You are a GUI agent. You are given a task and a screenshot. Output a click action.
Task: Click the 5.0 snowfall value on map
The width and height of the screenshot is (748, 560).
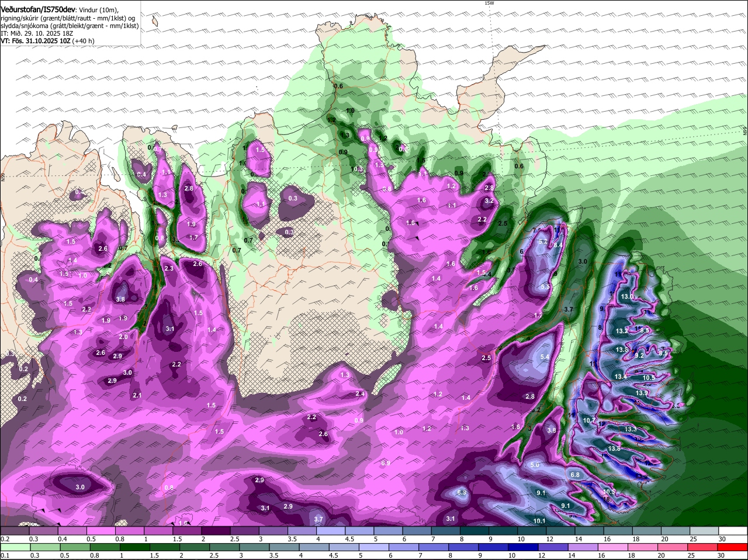click(535, 465)
